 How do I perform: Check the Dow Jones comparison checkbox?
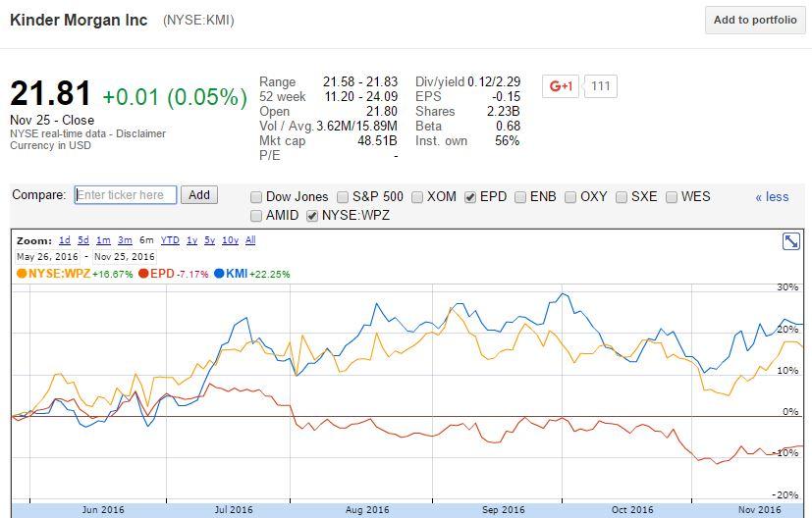[x=256, y=197]
